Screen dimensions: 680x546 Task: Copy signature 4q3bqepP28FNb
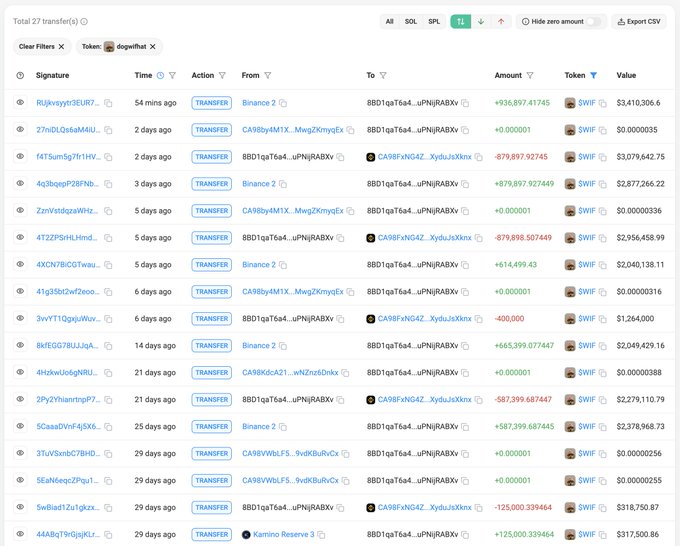(108, 184)
